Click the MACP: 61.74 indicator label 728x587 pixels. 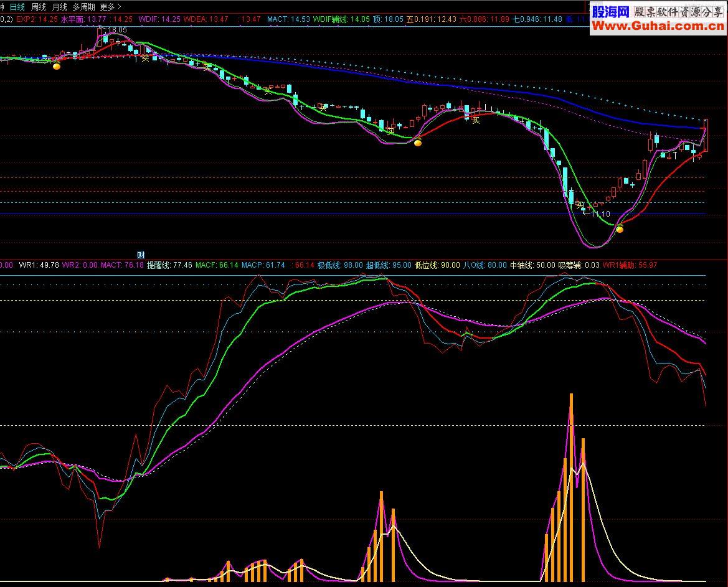coord(263,265)
